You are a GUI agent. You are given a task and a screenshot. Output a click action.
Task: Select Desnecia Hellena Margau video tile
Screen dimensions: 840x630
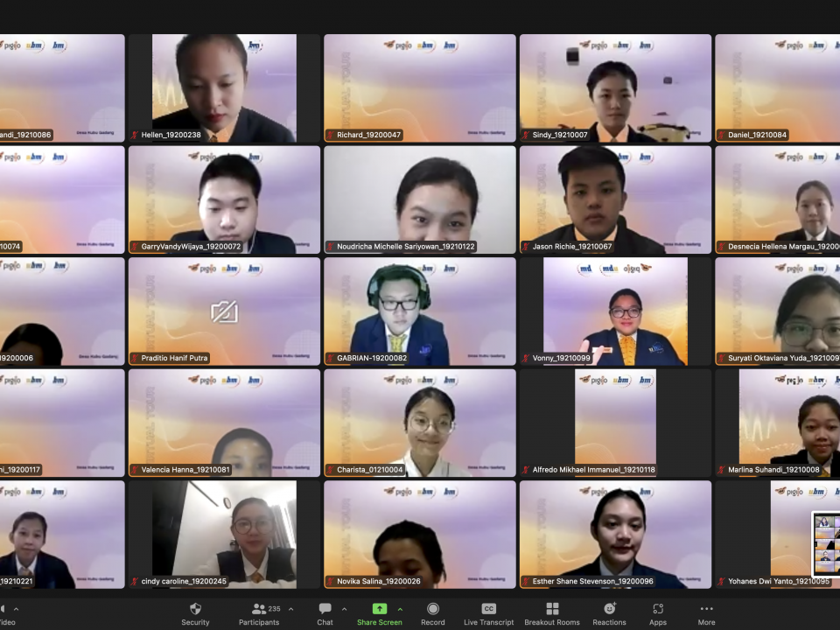tap(777, 199)
